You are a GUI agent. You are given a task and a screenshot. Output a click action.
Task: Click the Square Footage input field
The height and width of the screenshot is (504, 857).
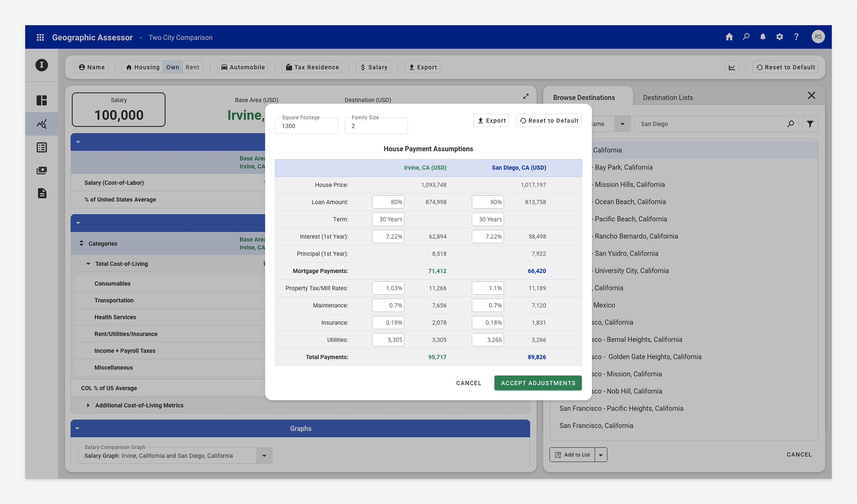point(306,126)
